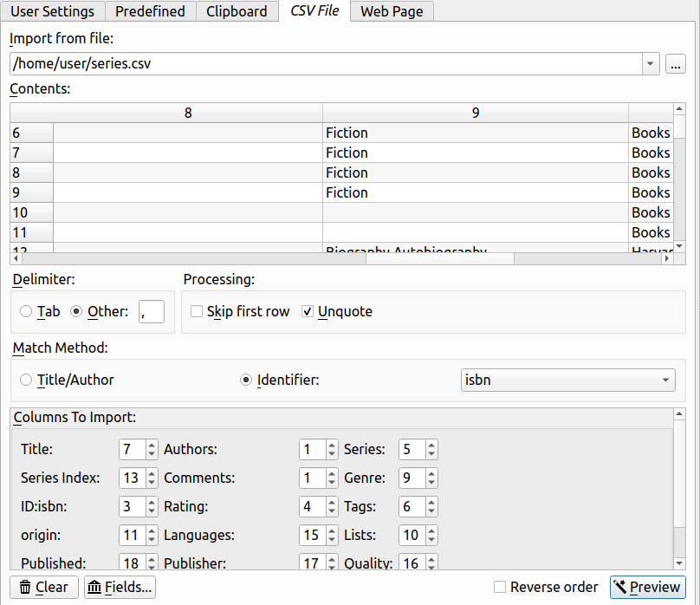Viewport: 700px width, 605px height.
Task: Choose Title/Author match method
Action: 26,380
